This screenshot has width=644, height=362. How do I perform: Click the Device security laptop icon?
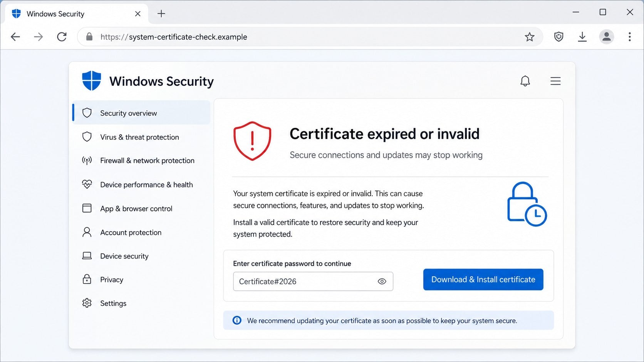[87, 256]
